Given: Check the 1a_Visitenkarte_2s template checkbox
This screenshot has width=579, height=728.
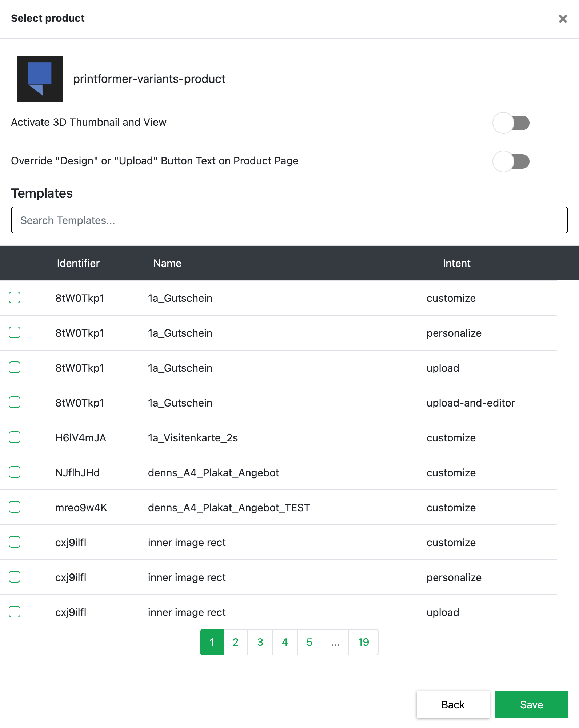Looking at the screenshot, I should (x=15, y=437).
